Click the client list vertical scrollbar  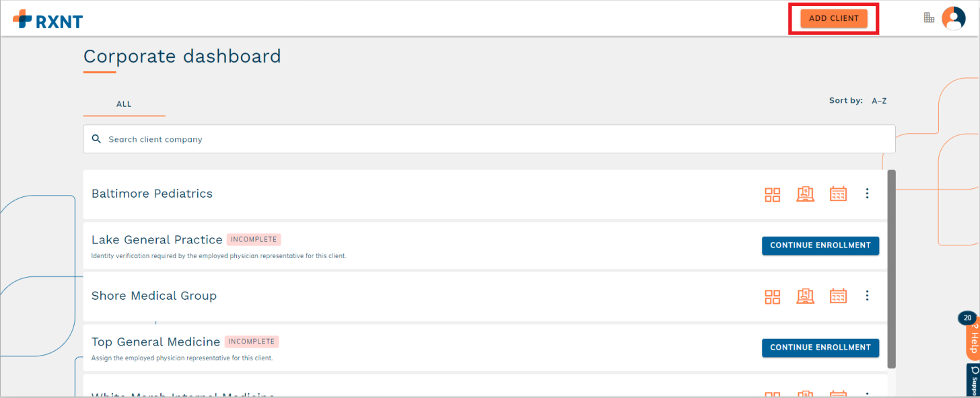(x=891, y=269)
